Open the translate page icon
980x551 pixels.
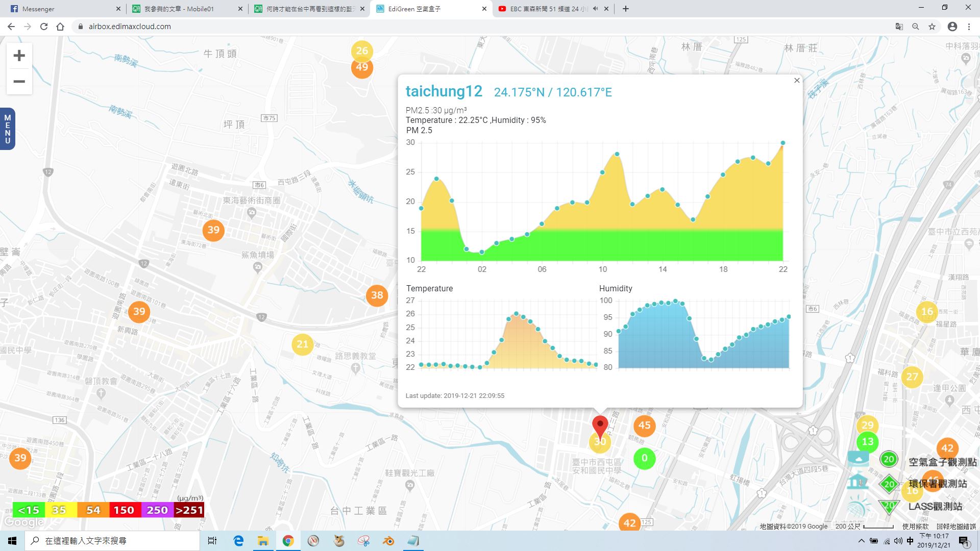[899, 27]
